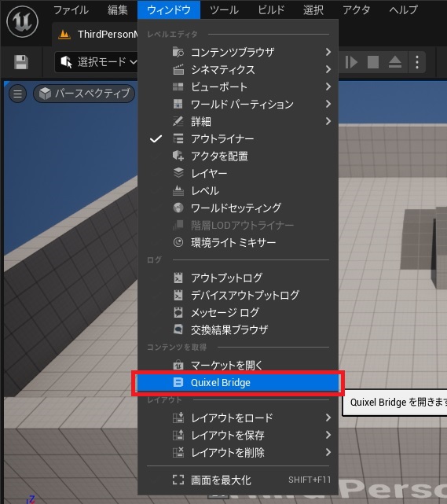This screenshot has width=447, height=504.
Task: Close the ウィンドウ menu in the menu bar
Action: coord(169,10)
